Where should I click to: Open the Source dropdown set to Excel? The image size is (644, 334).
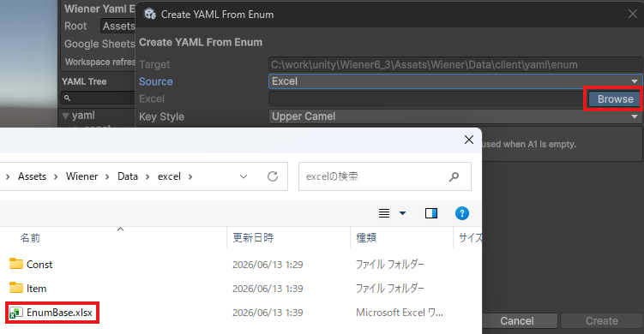455,81
